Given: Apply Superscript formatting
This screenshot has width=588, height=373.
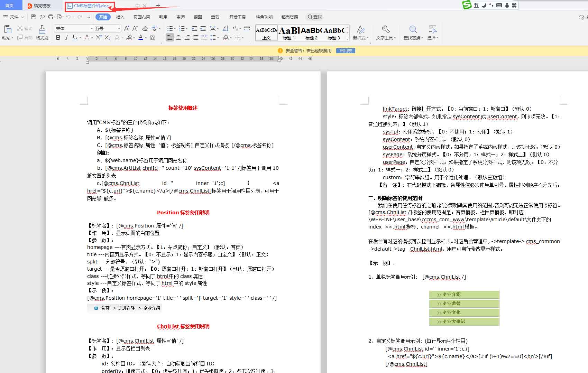Looking at the screenshot, I should click(x=99, y=37).
